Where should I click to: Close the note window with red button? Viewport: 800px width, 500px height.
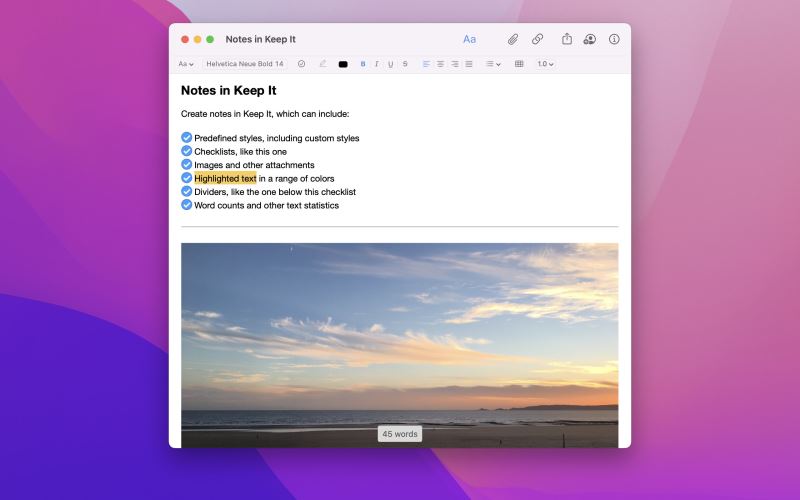pos(185,39)
